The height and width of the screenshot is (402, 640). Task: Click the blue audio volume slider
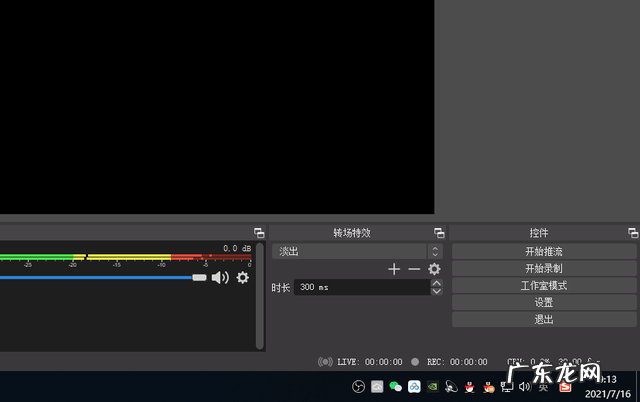coord(100,277)
